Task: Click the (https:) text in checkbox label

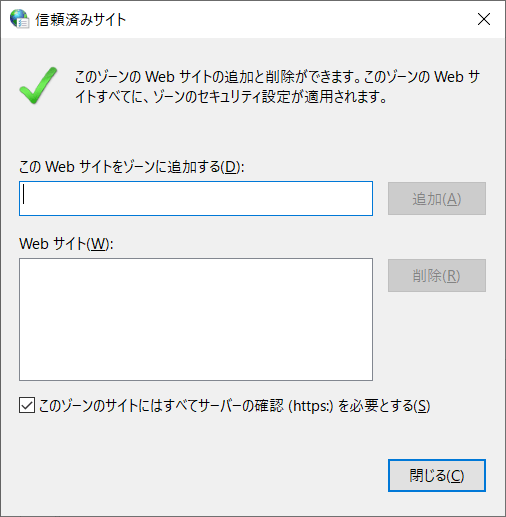Action: pos(311,406)
